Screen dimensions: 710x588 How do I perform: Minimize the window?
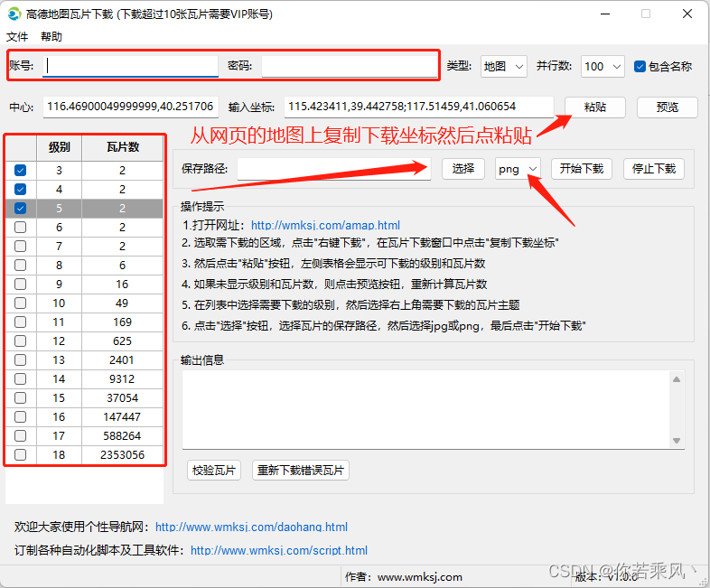pos(605,14)
